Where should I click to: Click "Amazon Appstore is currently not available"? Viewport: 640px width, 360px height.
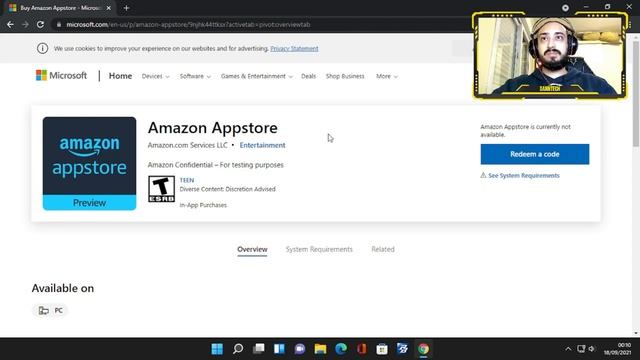(526, 131)
